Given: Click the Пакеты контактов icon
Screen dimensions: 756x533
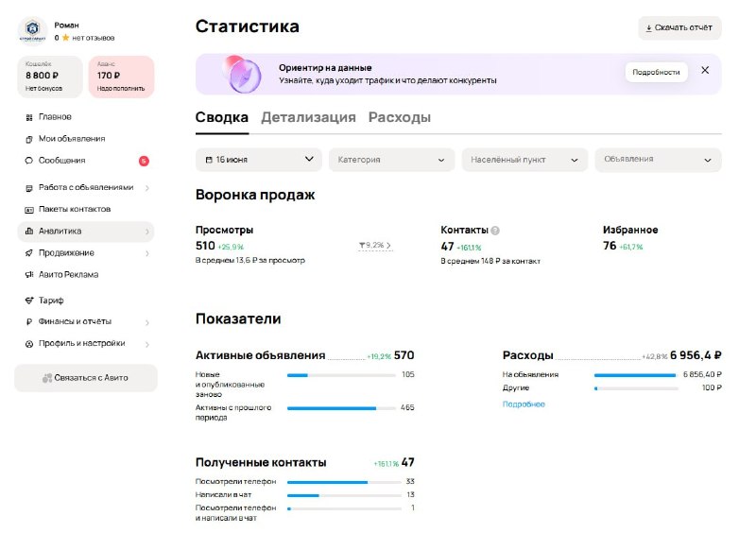Looking at the screenshot, I should [29, 210].
